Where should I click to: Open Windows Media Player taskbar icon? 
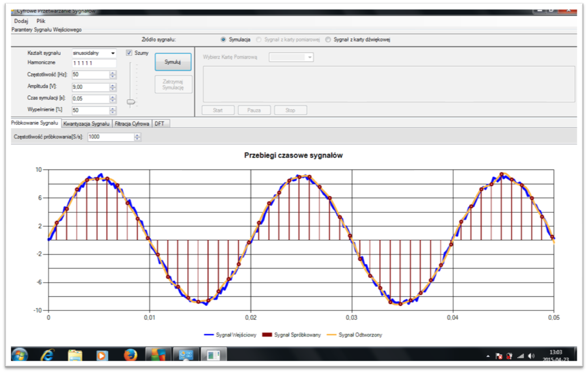pos(102,355)
